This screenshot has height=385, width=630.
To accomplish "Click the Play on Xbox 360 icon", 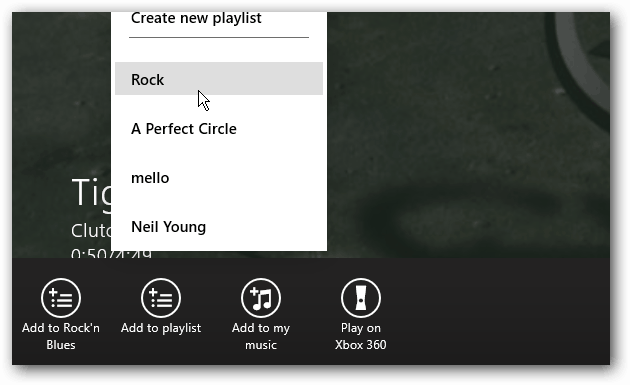I will click(x=361, y=298).
